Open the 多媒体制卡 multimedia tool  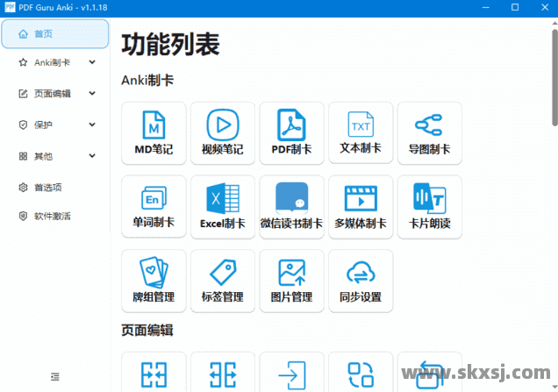(x=361, y=207)
